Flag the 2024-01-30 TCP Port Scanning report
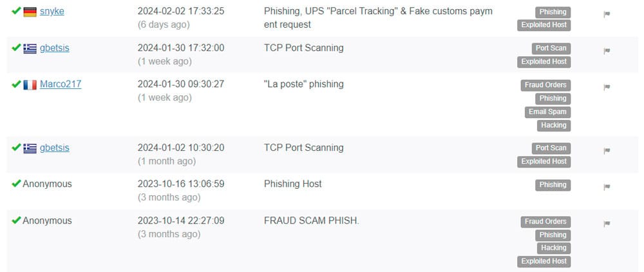This screenshot has height=272, width=644. pyautogui.click(x=607, y=51)
